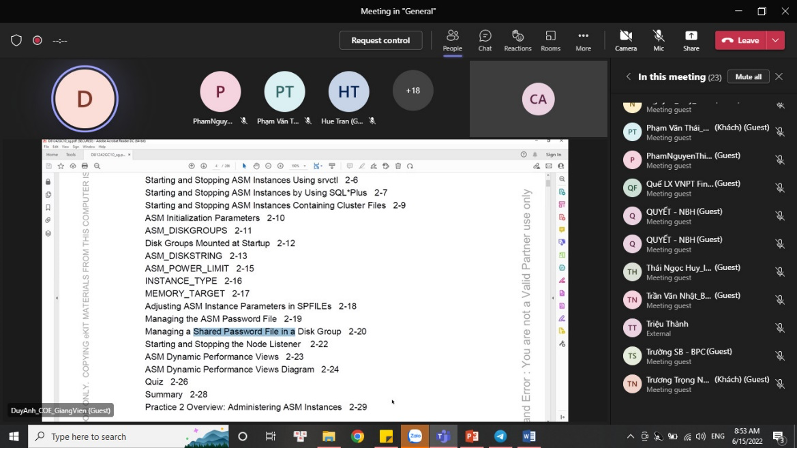Image resolution: width=797 pixels, height=449 pixels.
Task: Select the Acrobat hand pan tool
Action: click(x=256, y=166)
